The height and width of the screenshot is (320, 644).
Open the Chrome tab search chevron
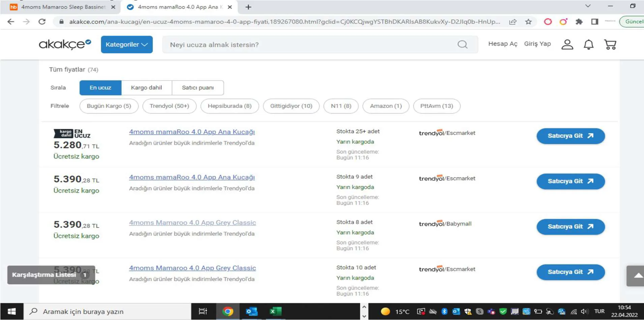(588, 6)
